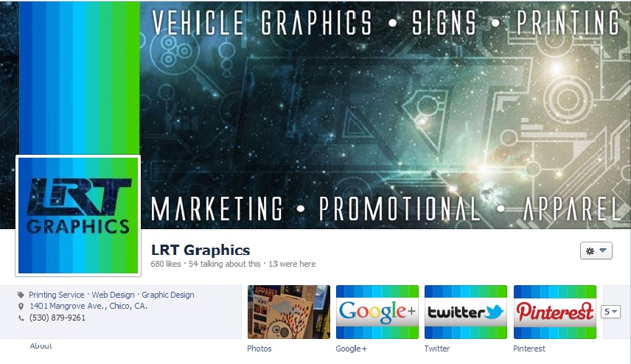The width and height of the screenshot is (631, 364).
Task: Click the phone icon beside the number
Action: [x=21, y=318]
